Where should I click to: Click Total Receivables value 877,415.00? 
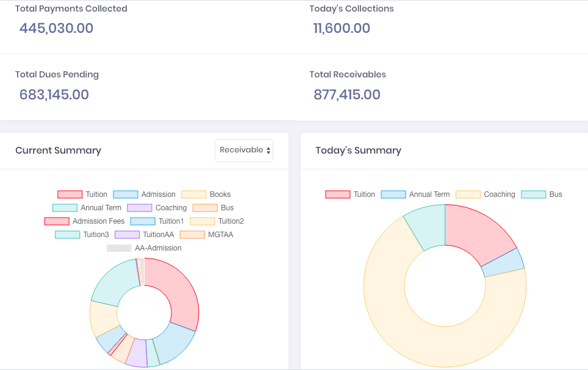click(347, 94)
